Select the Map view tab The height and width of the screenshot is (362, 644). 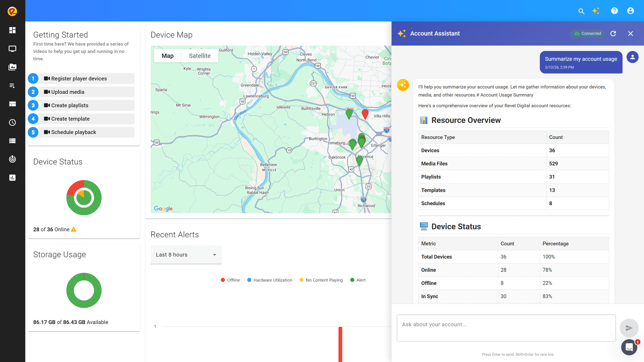[167, 56]
